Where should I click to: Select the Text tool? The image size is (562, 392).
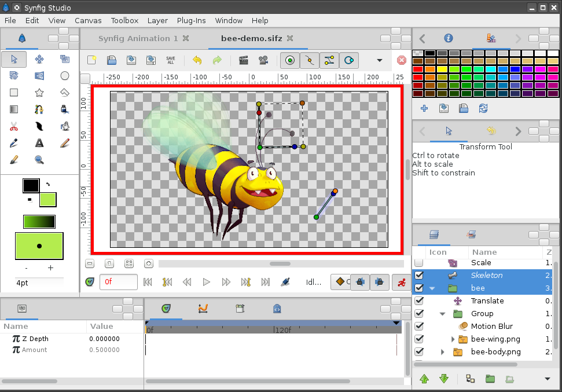[39, 142]
